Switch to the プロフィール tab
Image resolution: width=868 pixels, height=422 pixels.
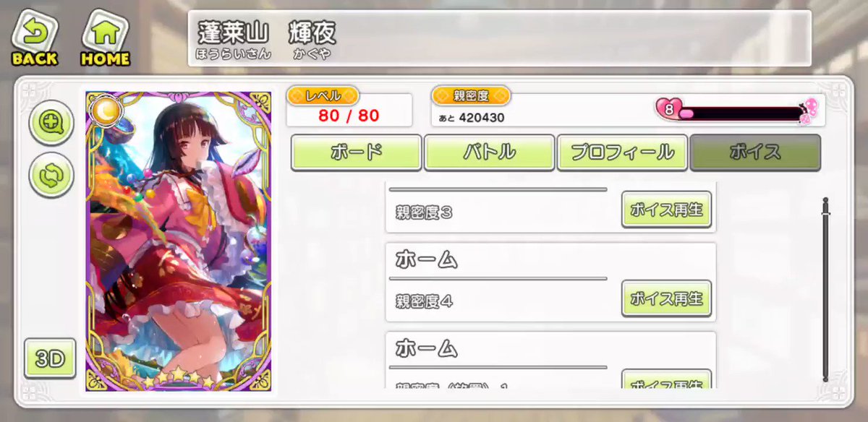coord(622,152)
